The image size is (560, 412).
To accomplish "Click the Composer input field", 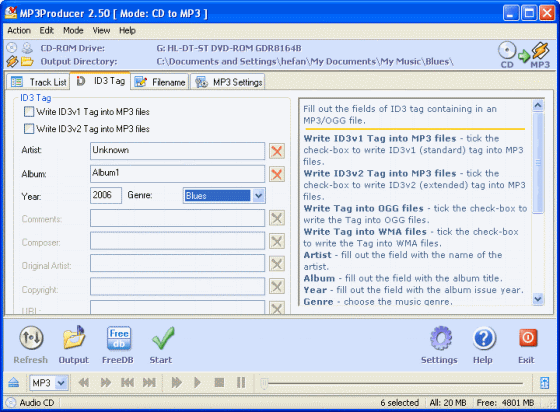I will 178,240.
